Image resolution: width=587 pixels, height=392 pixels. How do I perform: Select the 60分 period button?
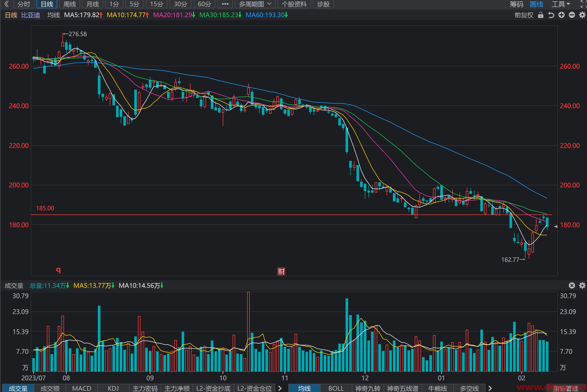[204, 4]
